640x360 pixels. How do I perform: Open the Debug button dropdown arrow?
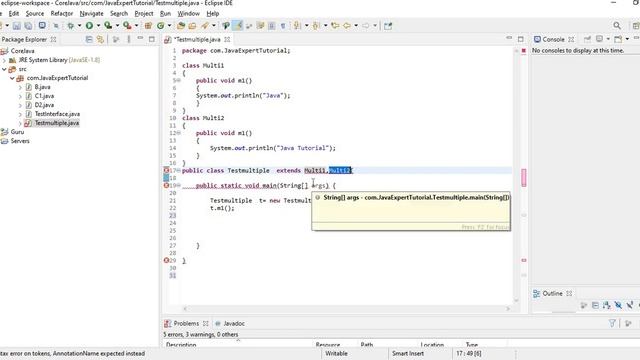pyautogui.click(x=79, y=26)
